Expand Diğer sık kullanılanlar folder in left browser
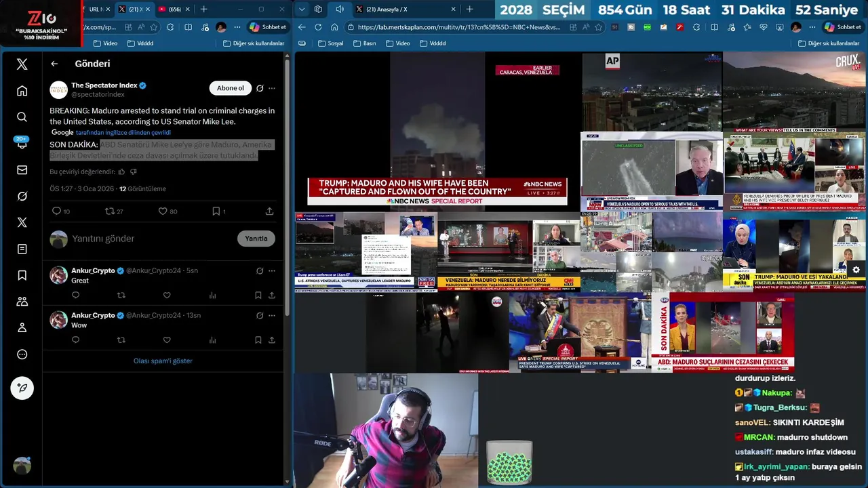 pos(254,43)
